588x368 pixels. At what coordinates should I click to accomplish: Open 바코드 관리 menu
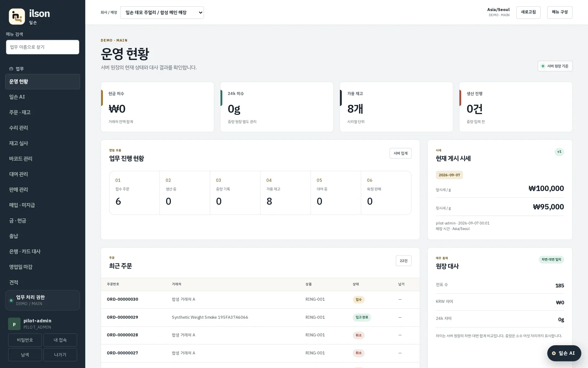point(43,159)
